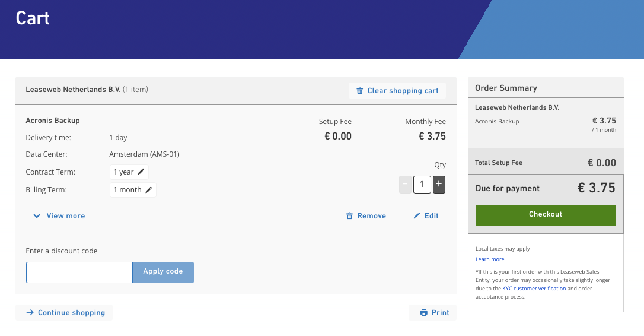
Task: Click the arrow icon for Continue shopping
Action: 30,313
